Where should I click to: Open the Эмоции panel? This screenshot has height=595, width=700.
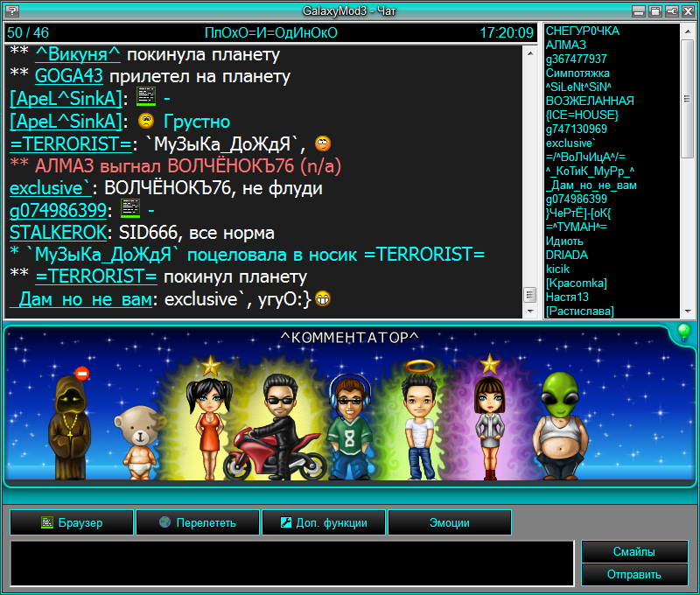click(x=450, y=522)
